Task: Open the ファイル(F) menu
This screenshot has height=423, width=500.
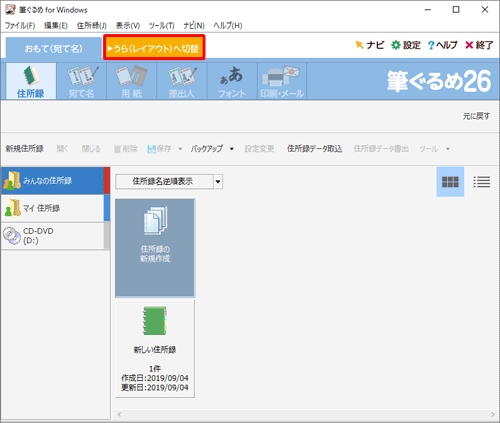Action: click(20, 26)
